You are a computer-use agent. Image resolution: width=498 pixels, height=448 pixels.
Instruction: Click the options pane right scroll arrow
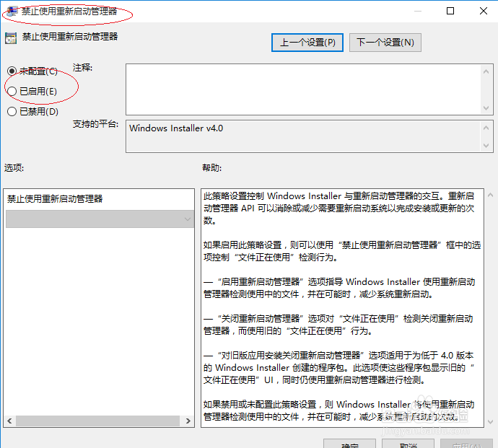pos(188,421)
